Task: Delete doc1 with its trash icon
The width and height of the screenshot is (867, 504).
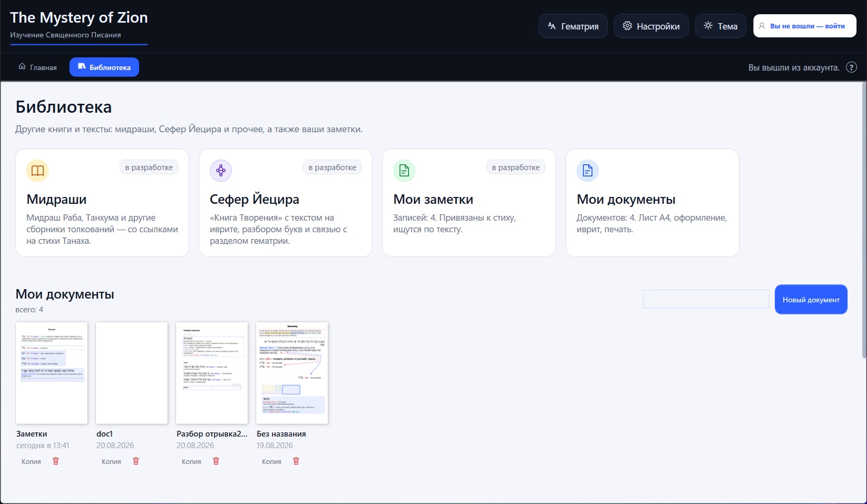Action: [136, 461]
